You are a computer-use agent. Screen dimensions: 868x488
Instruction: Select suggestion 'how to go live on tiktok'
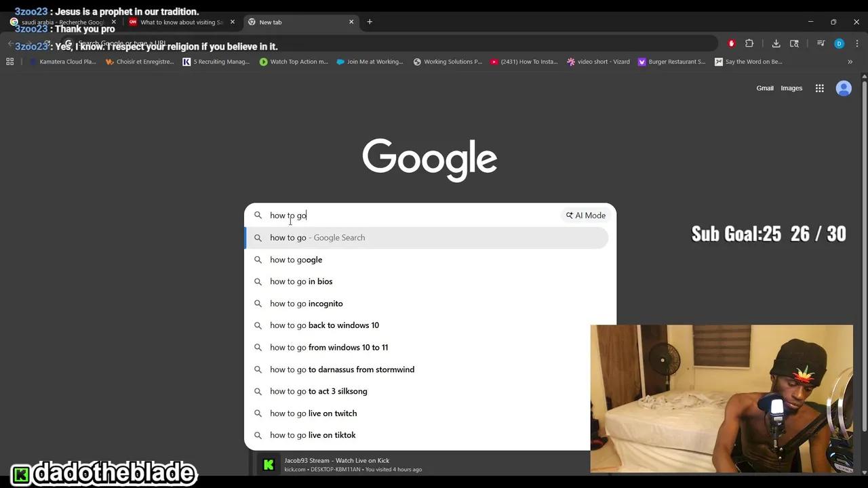pos(417,435)
